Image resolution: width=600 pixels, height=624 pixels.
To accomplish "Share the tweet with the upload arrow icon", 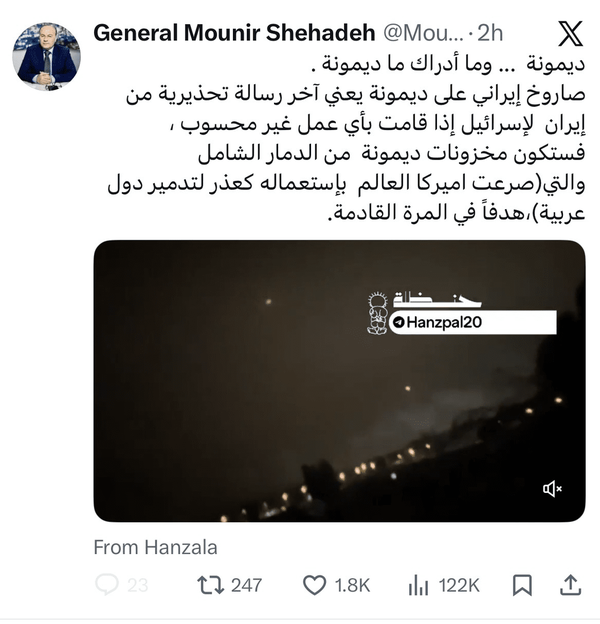I will coord(571,584).
